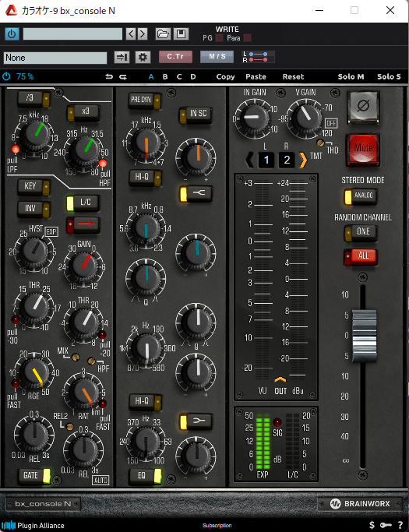The height and width of the screenshot is (532, 409).
Task: Toggle the PRE DYN switch
Action: pos(145,100)
